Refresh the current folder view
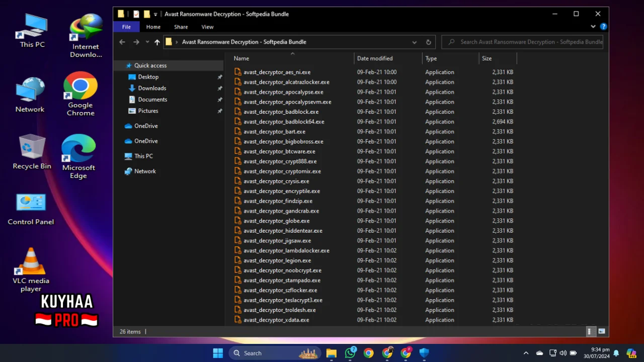Screen dimensions: 644x362 (428, 42)
